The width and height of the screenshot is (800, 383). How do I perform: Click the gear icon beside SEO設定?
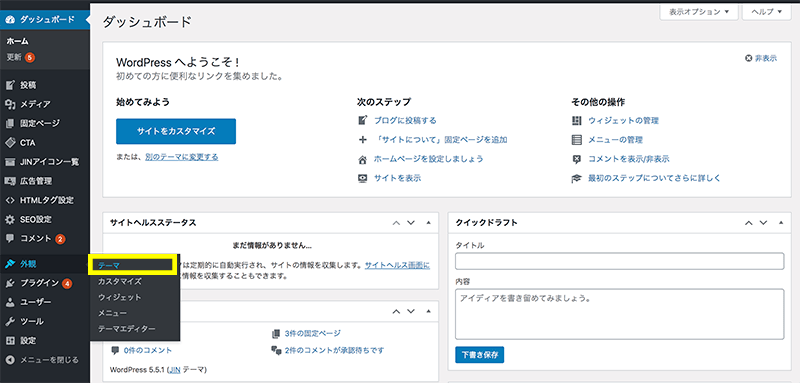click(x=10, y=219)
